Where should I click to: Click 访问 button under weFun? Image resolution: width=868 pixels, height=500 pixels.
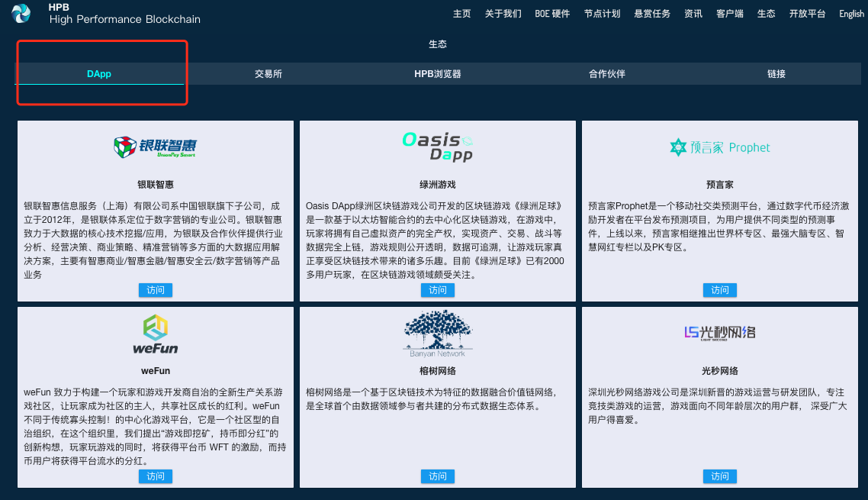(x=156, y=476)
